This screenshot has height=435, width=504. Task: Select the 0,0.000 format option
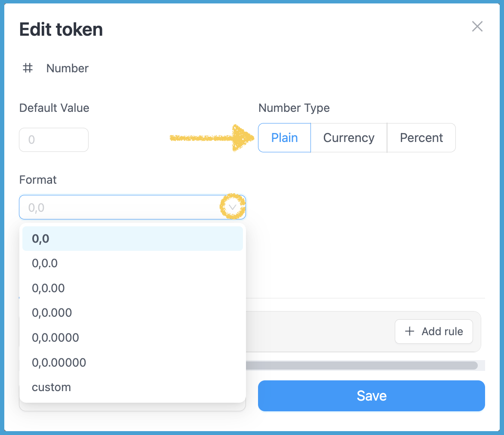pyautogui.click(x=132, y=312)
